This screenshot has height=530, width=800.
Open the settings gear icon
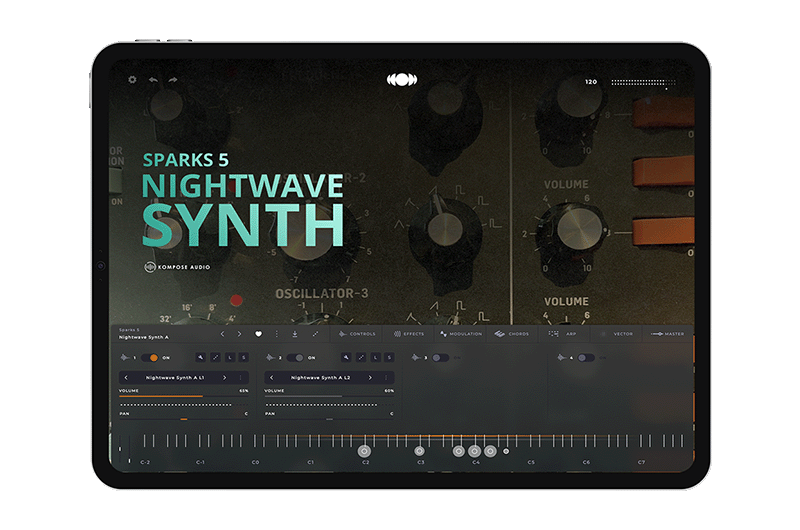tap(132, 80)
